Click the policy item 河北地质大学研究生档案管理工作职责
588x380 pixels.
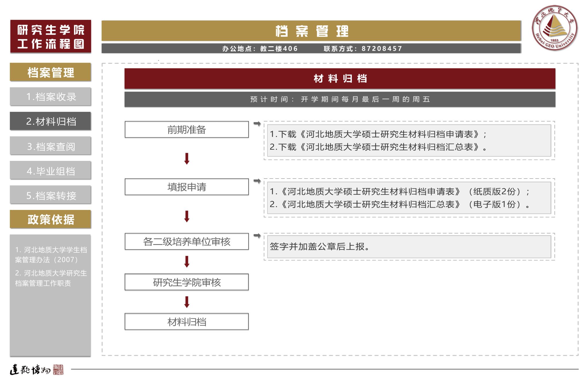pyautogui.click(x=51, y=278)
